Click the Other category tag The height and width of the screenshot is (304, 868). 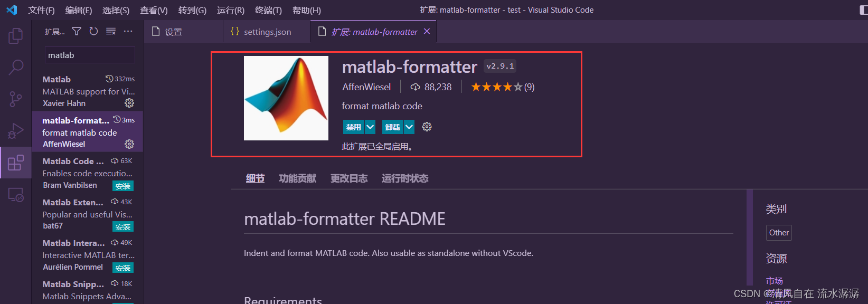point(779,233)
